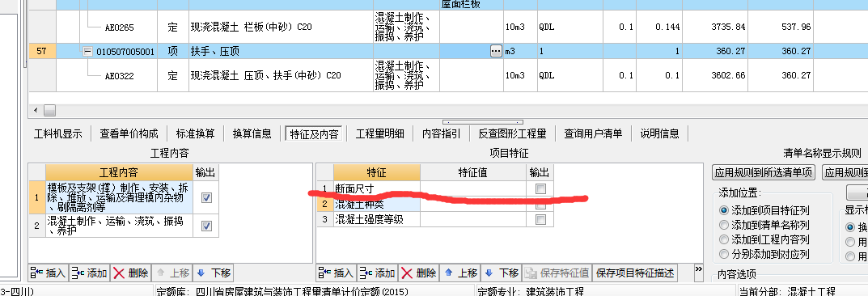Click 上移 button under 工程内容 panel
Image resolution: width=868 pixels, height=296 pixels.
pos(172,273)
